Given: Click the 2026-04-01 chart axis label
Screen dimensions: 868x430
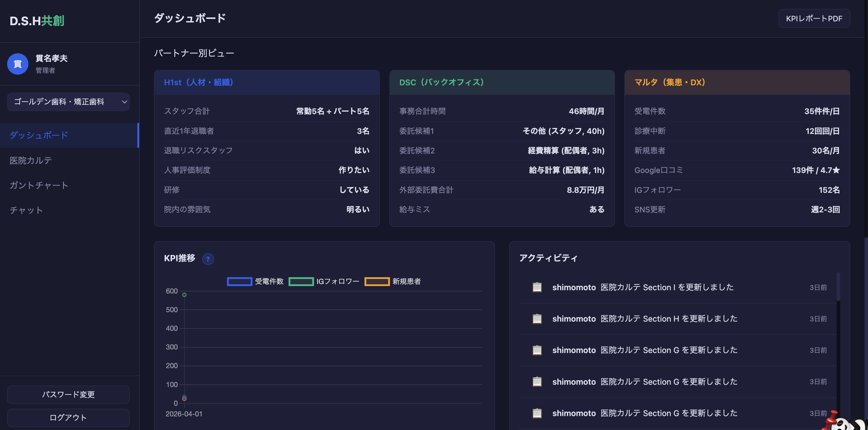Looking at the screenshot, I should click(184, 414).
